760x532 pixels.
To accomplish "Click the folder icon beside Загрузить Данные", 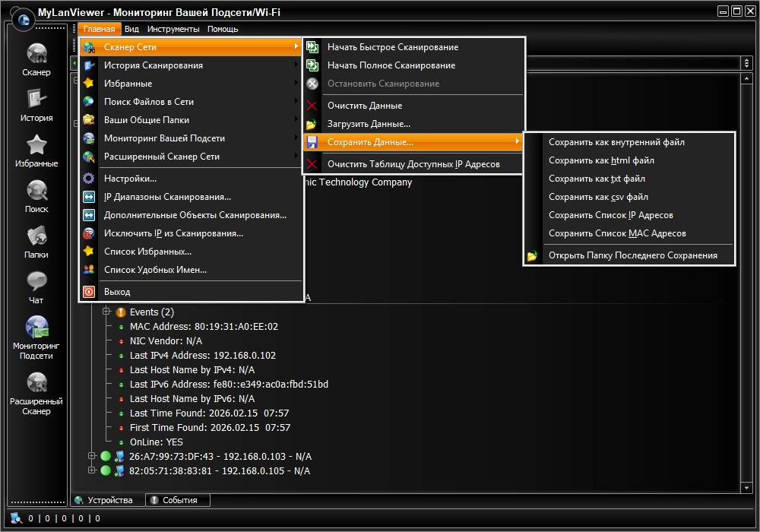I will coord(312,124).
